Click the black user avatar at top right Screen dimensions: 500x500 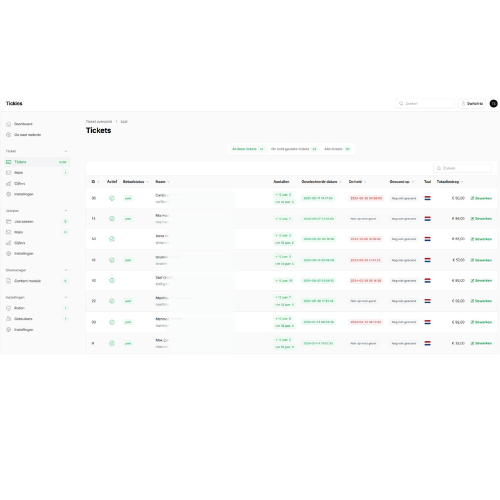point(494,104)
